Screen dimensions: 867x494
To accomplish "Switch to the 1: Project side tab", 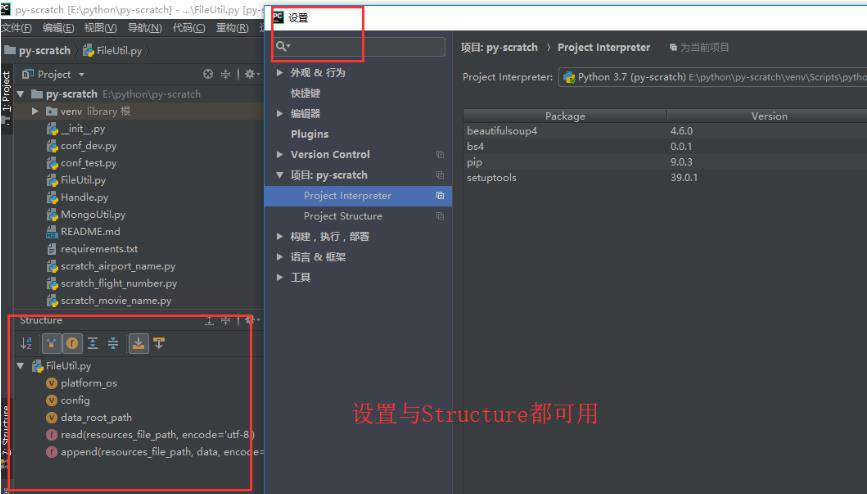I will [x=6, y=92].
